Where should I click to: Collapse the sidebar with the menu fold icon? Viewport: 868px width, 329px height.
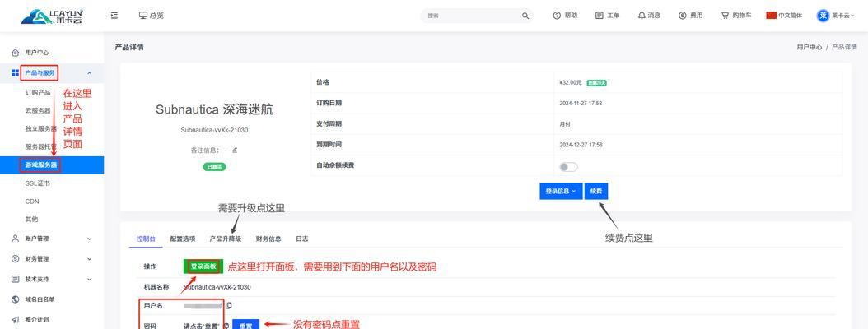click(x=114, y=16)
